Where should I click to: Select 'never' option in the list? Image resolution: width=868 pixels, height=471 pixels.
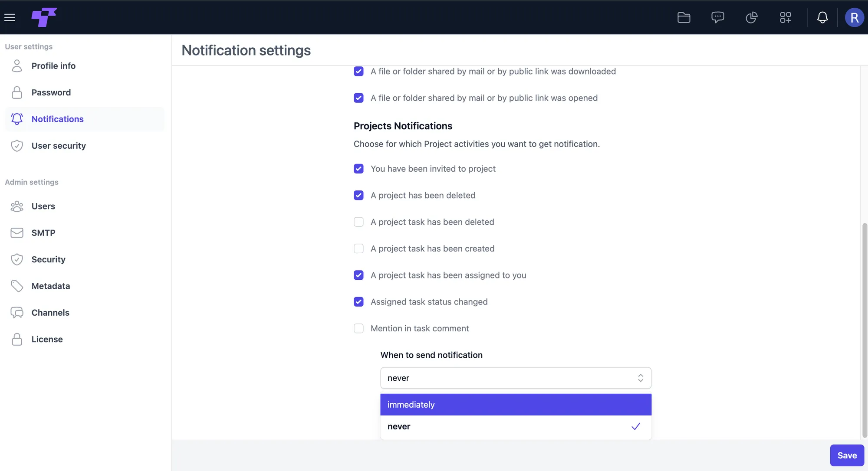pyautogui.click(x=516, y=426)
